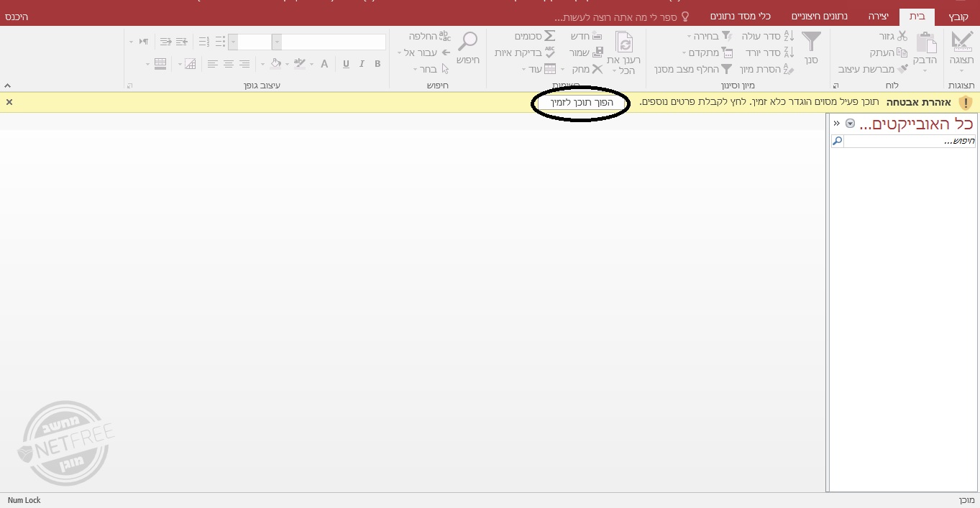Click החלפה (Replace) icon

coord(444,36)
